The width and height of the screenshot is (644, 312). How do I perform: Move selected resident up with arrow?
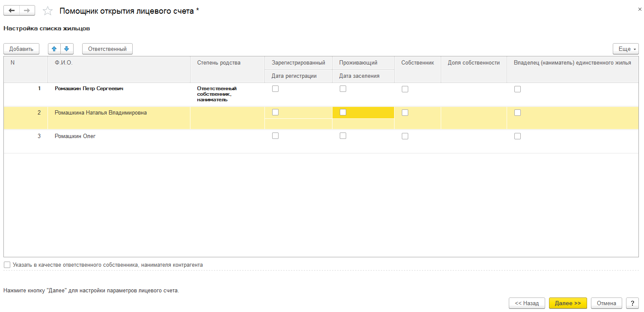pyautogui.click(x=54, y=49)
